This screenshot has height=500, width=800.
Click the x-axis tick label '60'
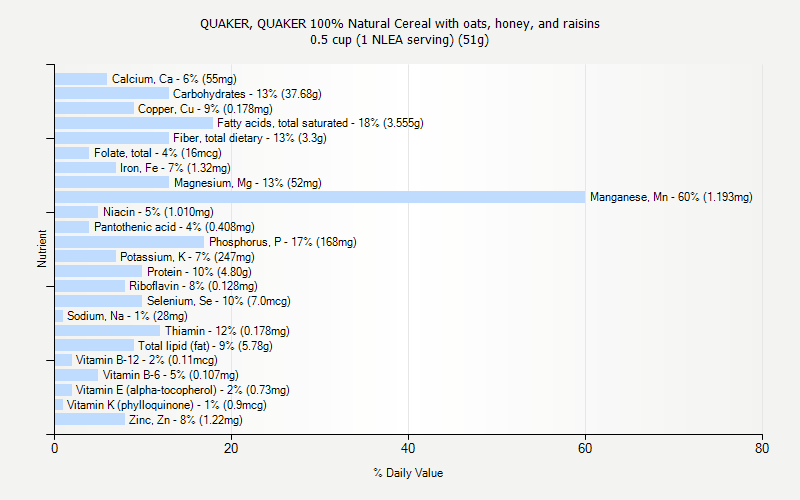(585, 448)
